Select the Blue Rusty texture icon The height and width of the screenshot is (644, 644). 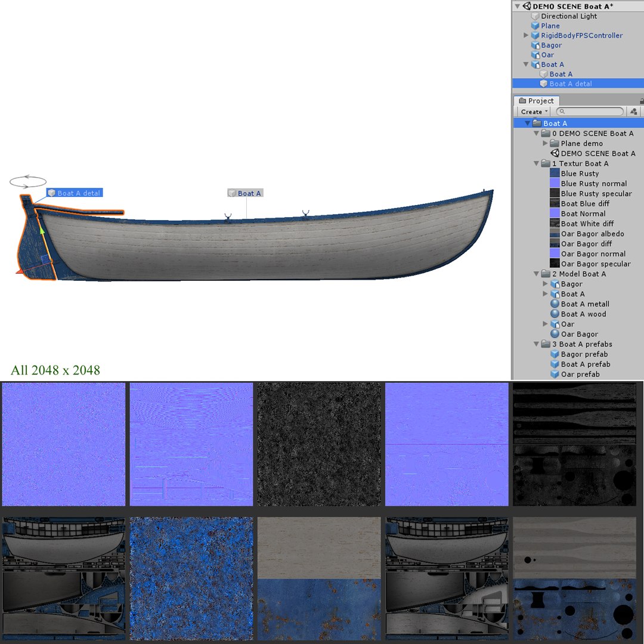[x=555, y=174]
